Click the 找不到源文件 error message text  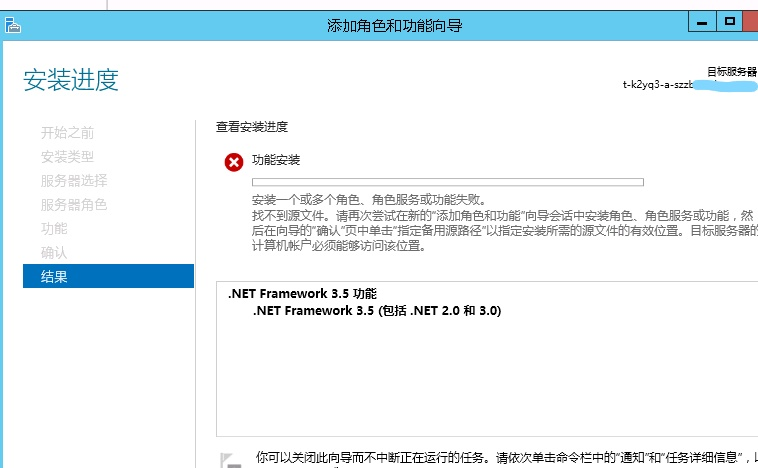[x=505, y=231]
